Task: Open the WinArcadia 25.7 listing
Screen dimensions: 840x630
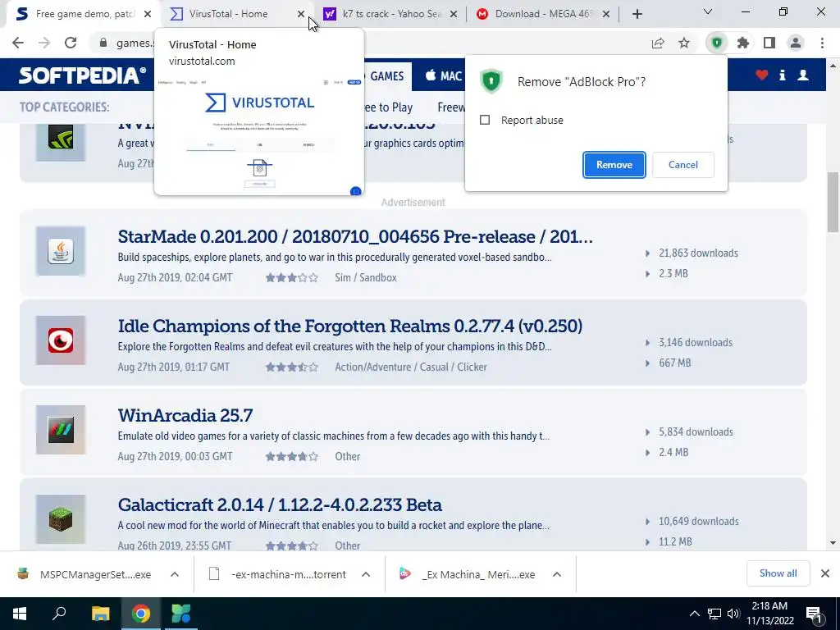Action: (x=185, y=415)
